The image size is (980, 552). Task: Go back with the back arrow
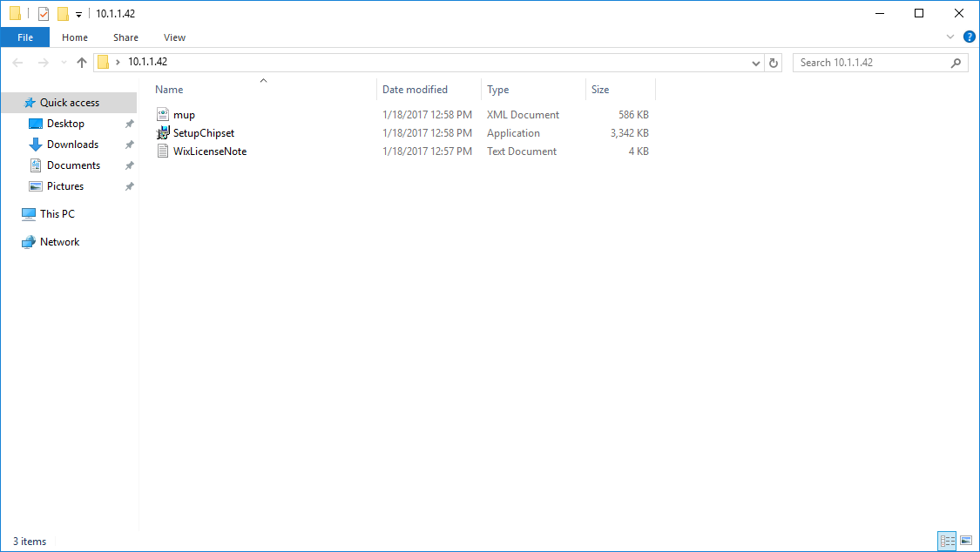(18, 63)
